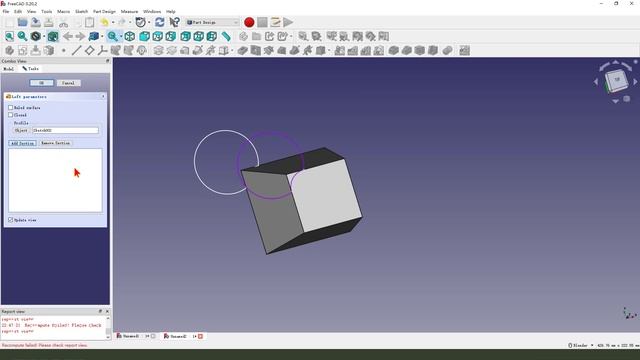Click the Back navigation arrow icon

pos(68,36)
